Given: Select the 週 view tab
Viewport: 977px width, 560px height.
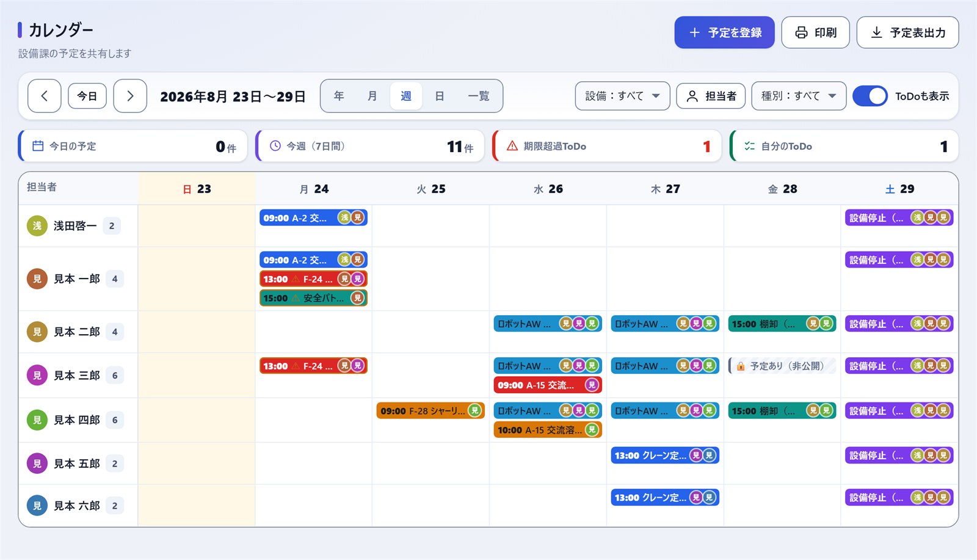Looking at the screenshot, I should [x=406, y=96].
